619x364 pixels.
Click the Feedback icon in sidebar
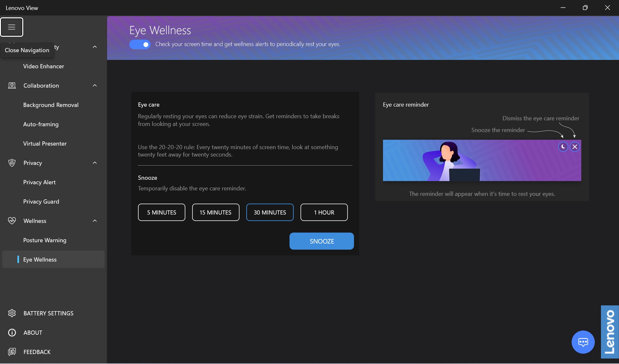click(12, 352)
